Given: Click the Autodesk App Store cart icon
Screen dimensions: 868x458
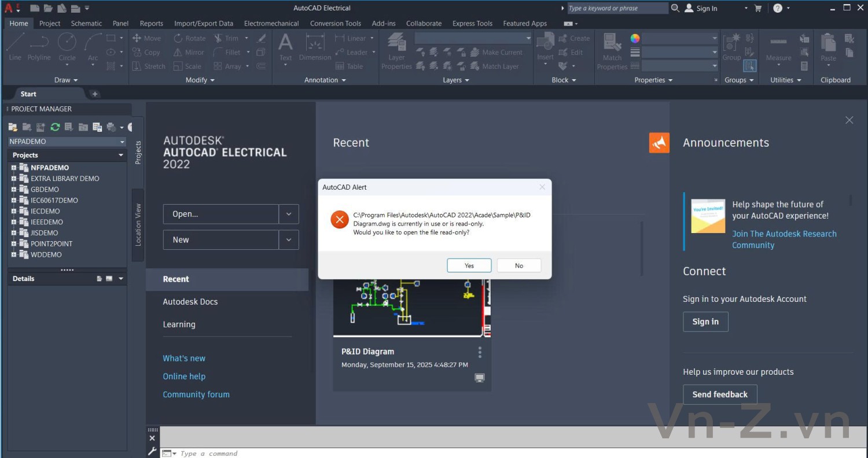Looking at the screenshot, I should [x=758, y=8].
